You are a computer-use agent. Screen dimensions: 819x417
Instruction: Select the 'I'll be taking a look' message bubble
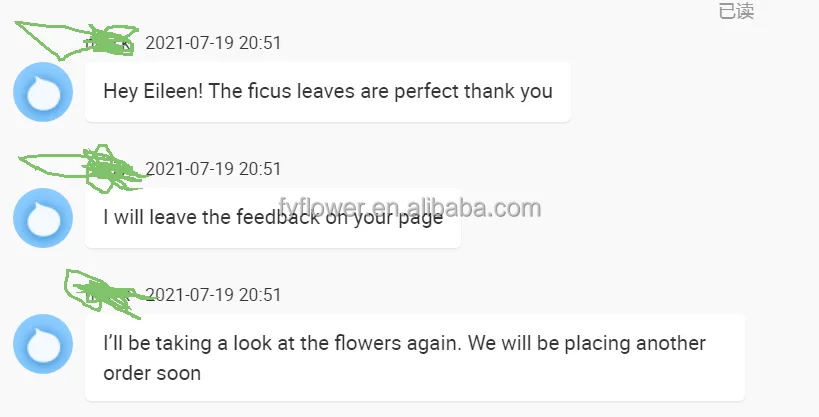click(415, 358)
